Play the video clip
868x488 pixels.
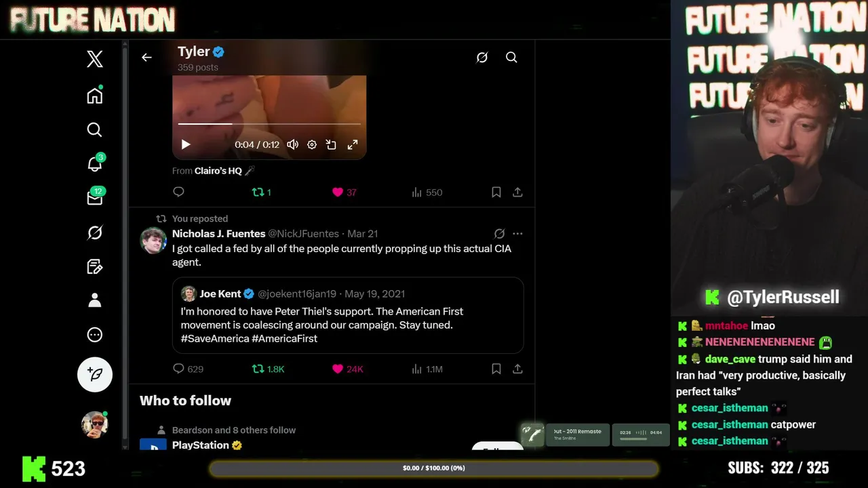pyautogui.click(x=186, y=144)
